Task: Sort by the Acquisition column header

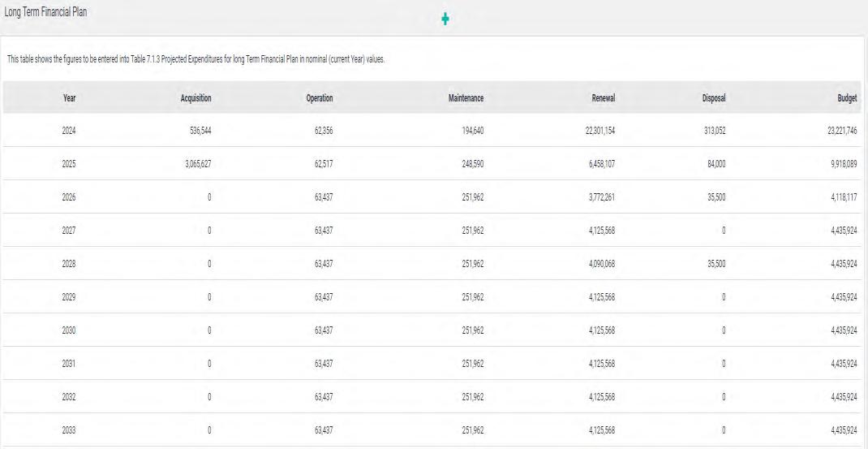Action: point(196,98)
